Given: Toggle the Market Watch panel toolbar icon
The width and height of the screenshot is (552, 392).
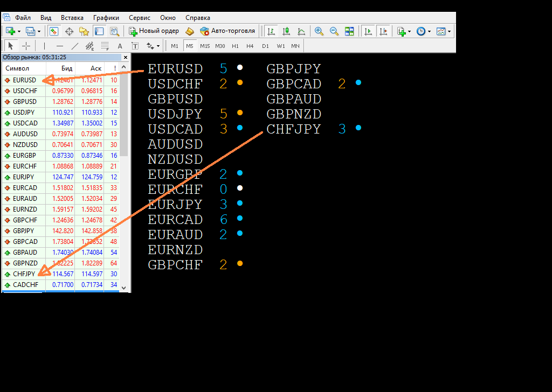Looking at the screenshot, I should (x=53, y=31).
